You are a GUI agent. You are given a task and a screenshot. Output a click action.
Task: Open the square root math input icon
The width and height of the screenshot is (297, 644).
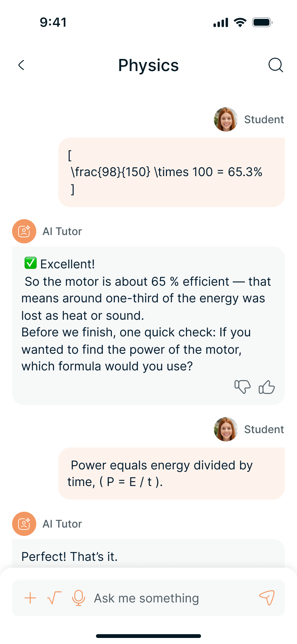[54, 598]
